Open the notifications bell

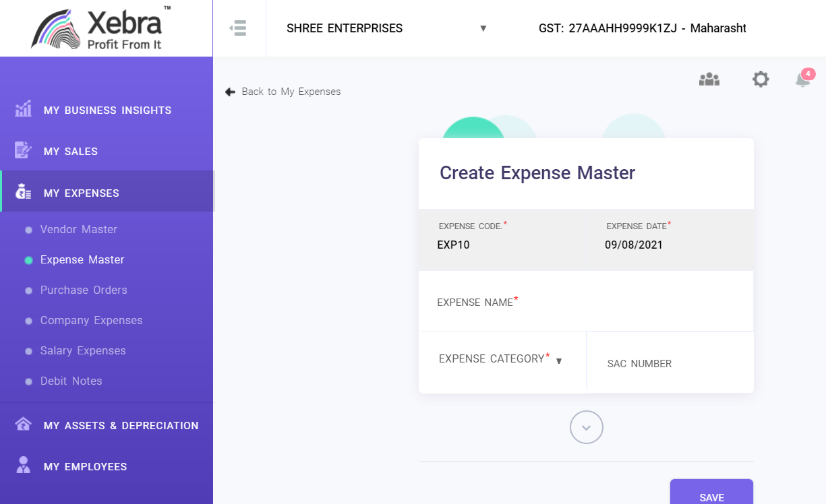[x=802, y=80]
